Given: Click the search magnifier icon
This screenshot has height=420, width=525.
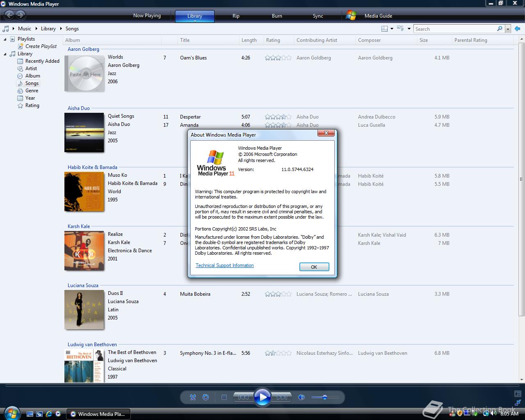Looking at the screenshot, I should point(500,29).
